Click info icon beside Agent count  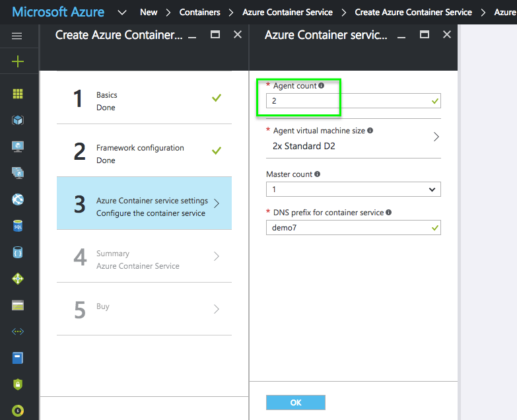322,86
